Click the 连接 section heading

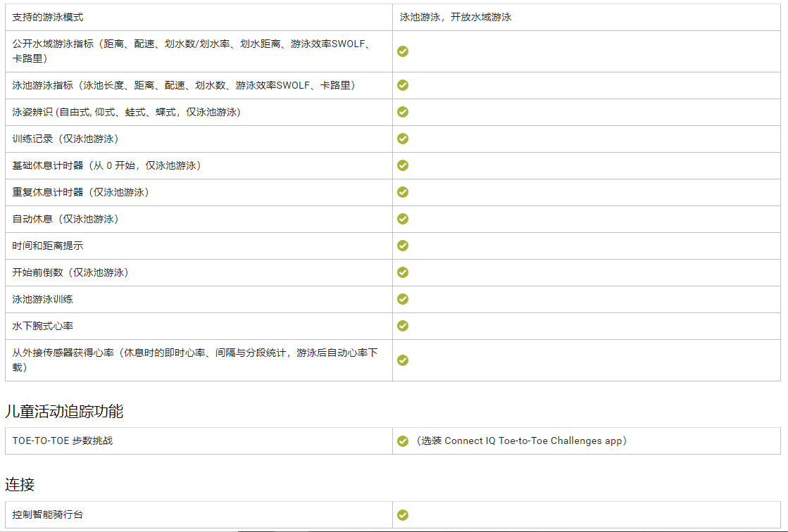[20, 485]
